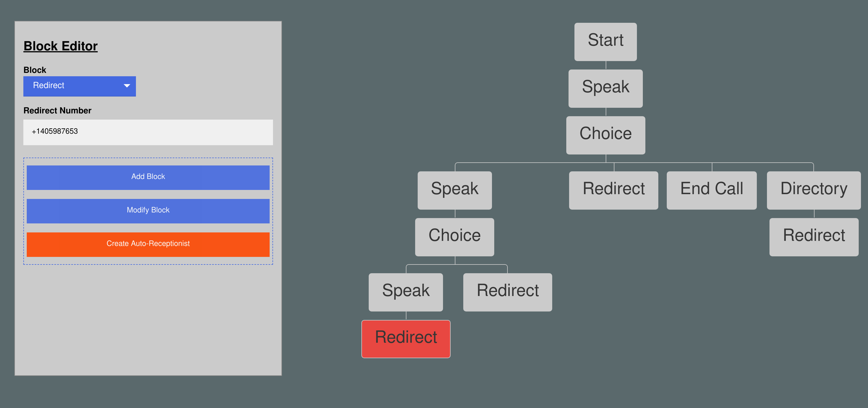Click the dropdown arrow beside Redirect

pos(127,86)
